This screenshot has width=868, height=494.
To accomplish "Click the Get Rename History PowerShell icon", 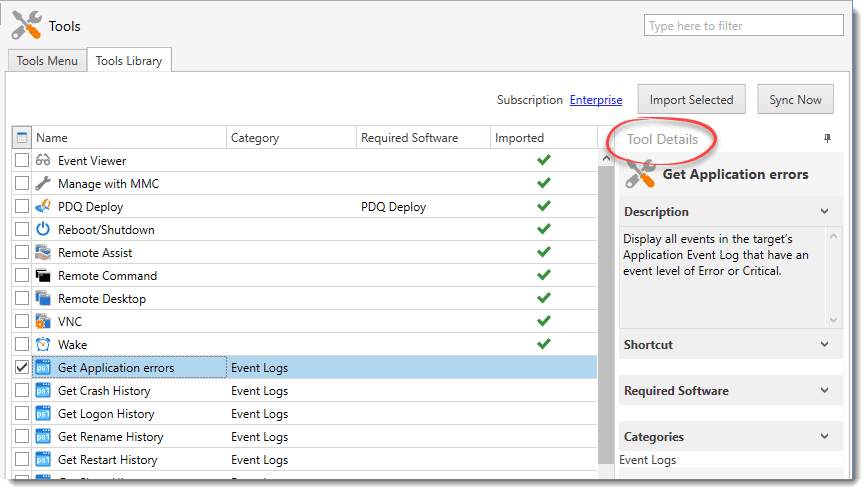I will click(x=43, y=436).
